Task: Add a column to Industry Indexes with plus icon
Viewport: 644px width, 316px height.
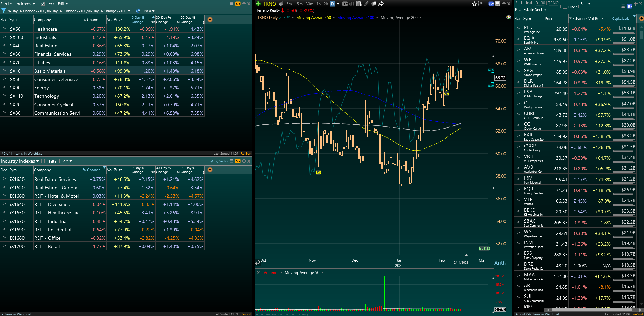Action: tap(210, 170)
